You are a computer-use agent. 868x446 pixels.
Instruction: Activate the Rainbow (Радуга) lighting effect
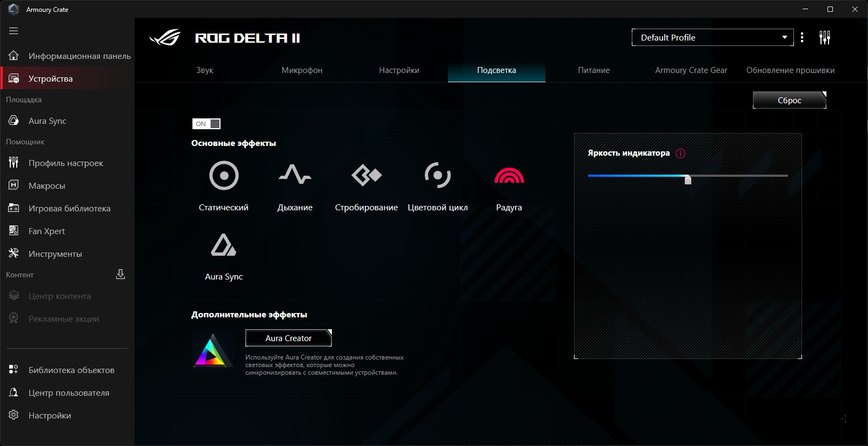pos(509,176)
